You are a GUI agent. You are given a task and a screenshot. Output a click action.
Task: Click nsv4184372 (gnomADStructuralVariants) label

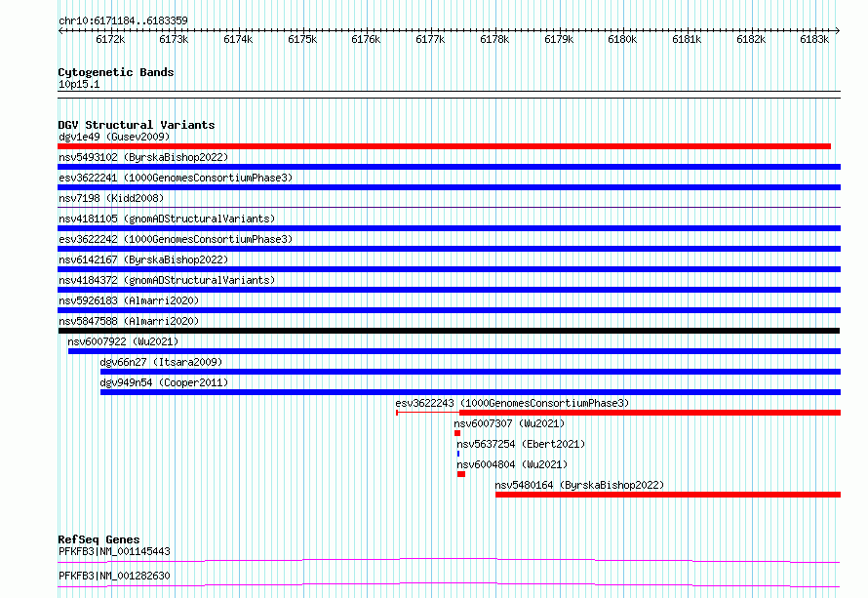coord(167,280)
